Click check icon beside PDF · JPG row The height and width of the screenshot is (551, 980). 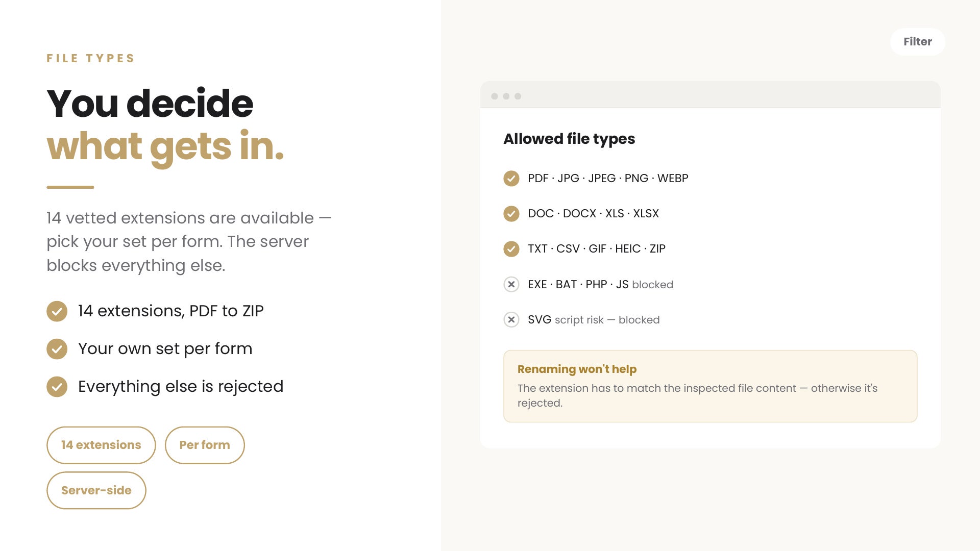(511, 179)
